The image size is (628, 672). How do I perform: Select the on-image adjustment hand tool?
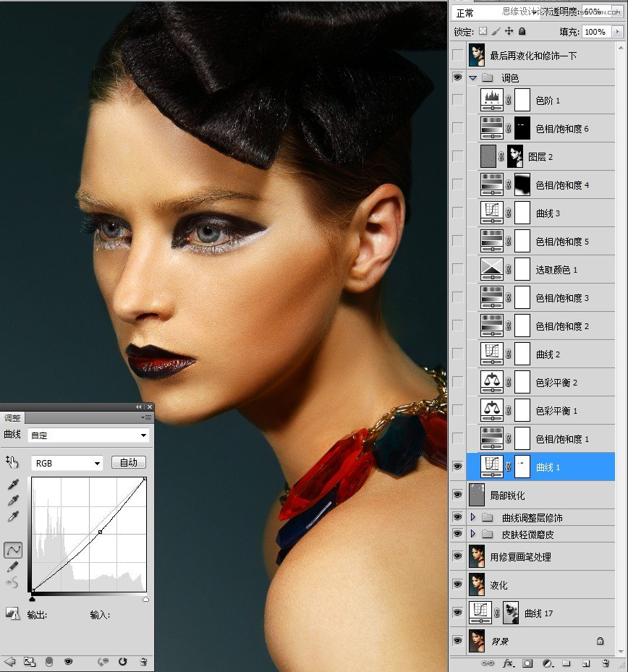click(x=12, y=462)
